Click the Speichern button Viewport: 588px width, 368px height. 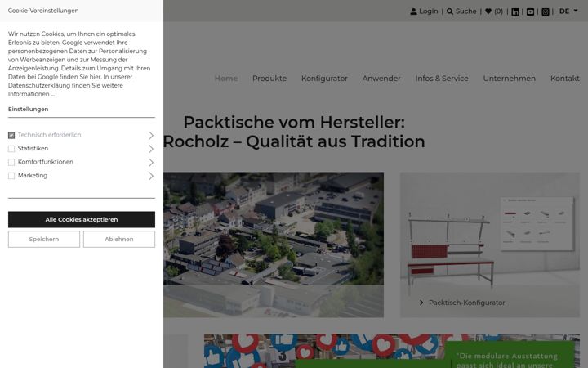44,239
